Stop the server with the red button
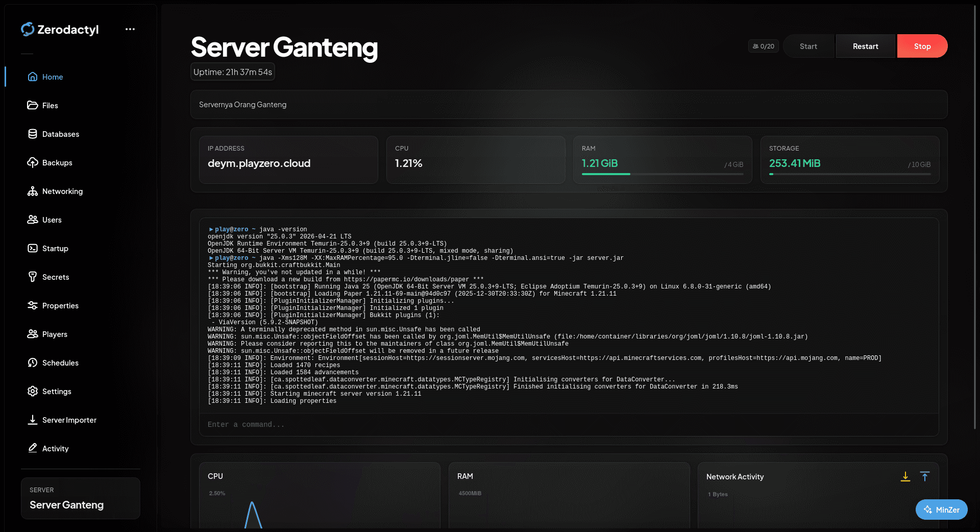This screenshot has height=532, width=980. coord(922,46)
